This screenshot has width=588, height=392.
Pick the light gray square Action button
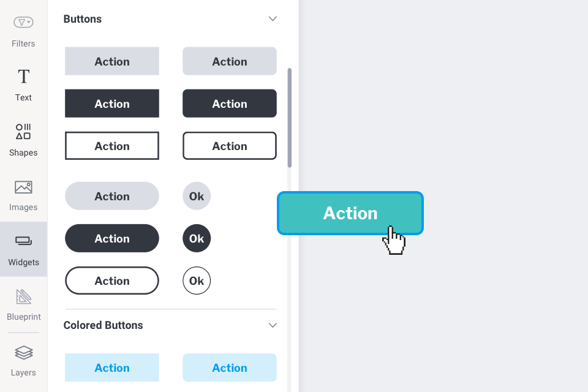pos(112,61)
